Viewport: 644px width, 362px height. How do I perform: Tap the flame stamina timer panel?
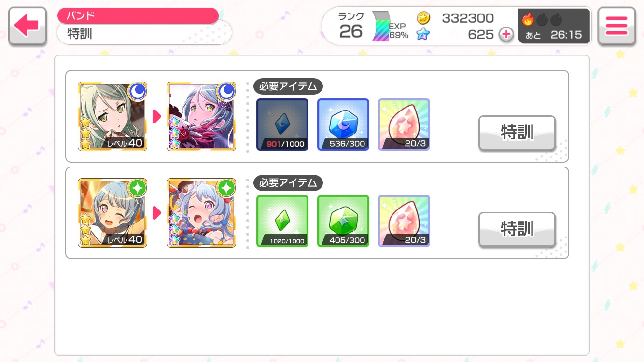554,26
